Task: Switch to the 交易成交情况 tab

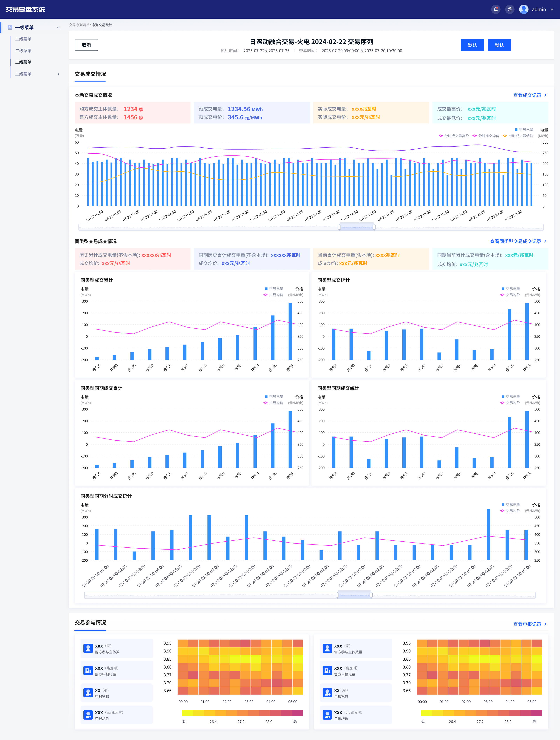Action: click(90, 74)
